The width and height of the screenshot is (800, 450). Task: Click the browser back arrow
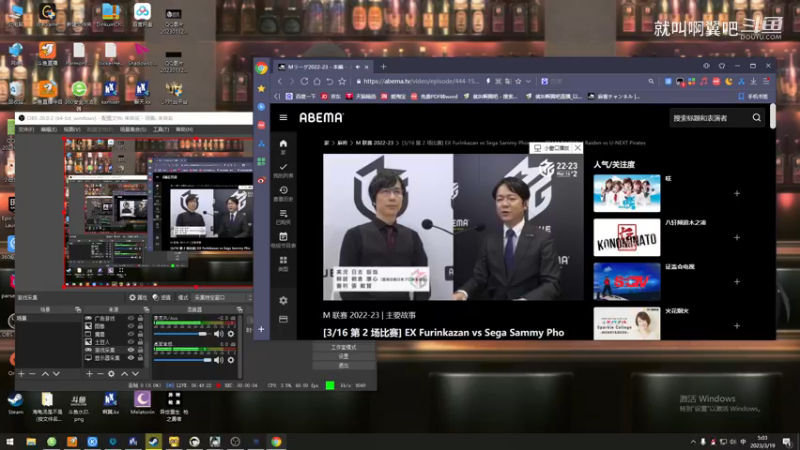(280, 81)
